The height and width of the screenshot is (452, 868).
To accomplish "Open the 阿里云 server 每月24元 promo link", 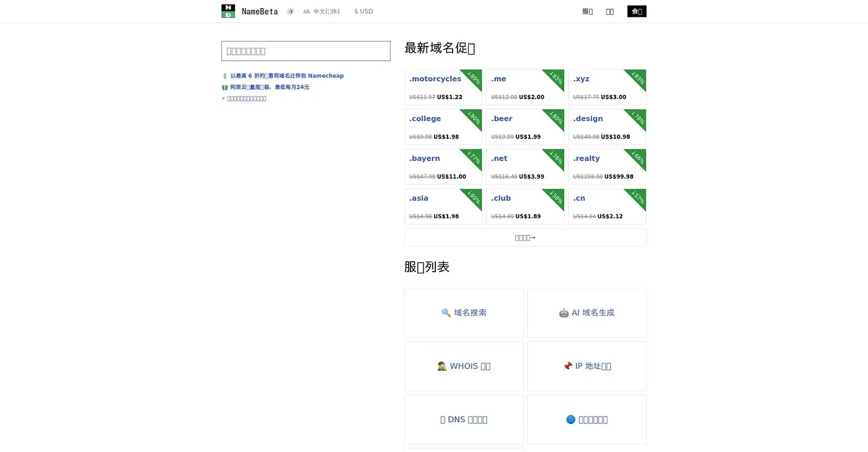I will 270,87.
